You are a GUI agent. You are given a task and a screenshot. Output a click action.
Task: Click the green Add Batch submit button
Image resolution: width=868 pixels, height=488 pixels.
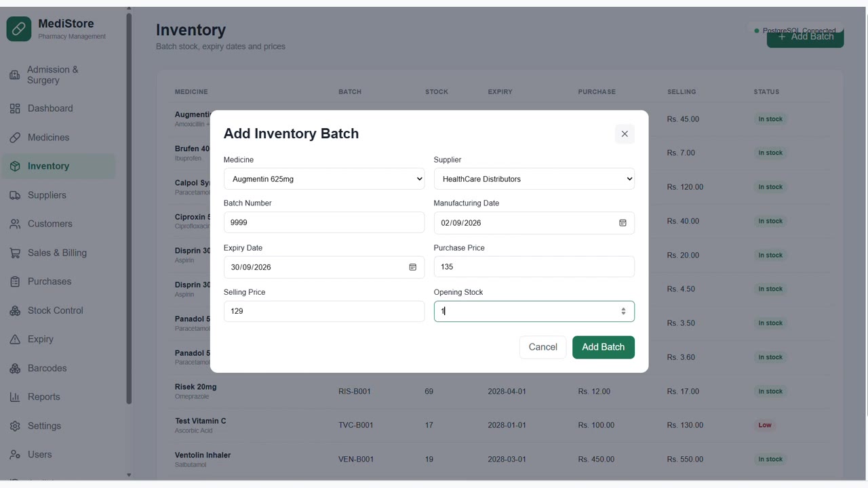tap(604, 347)
